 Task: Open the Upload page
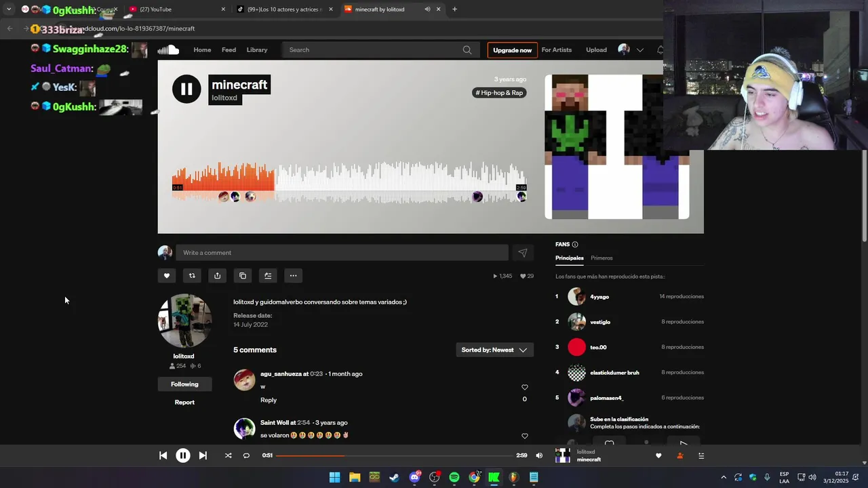(596, 49)
